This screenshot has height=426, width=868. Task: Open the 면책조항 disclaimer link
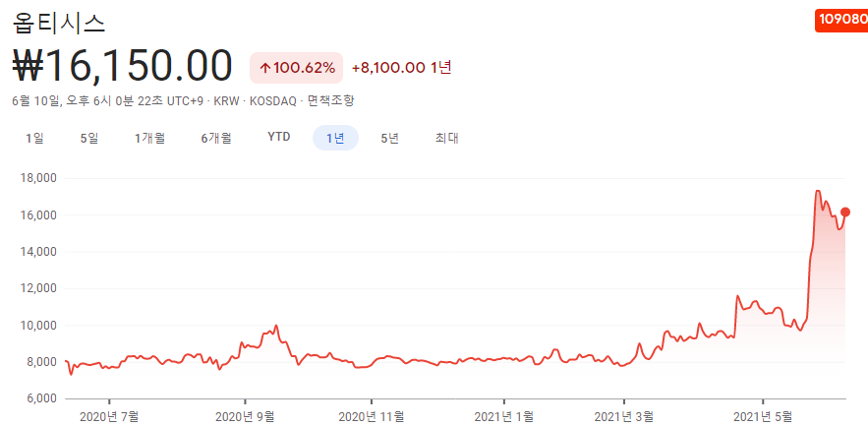click(x=331, y=100)
